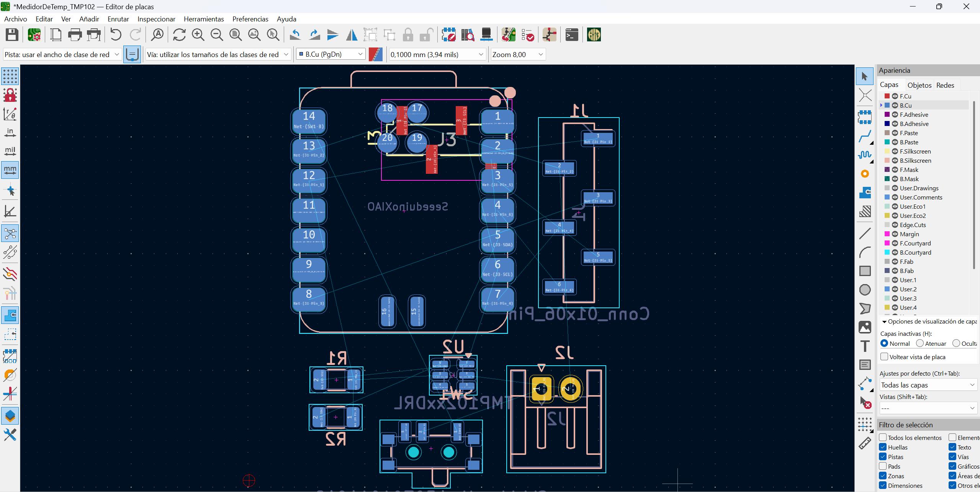Open the Find tool in the toolbar

click(157, 35)
